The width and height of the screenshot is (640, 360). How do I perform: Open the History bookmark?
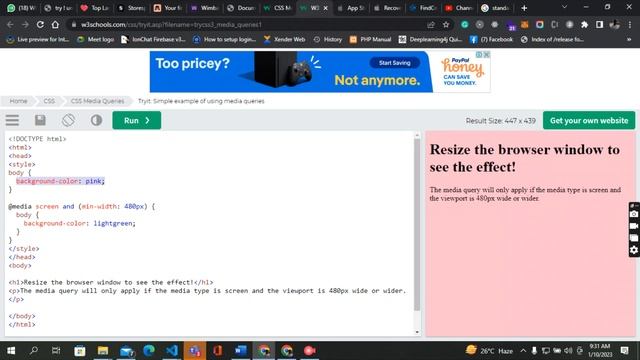click(x=328, y=40)
